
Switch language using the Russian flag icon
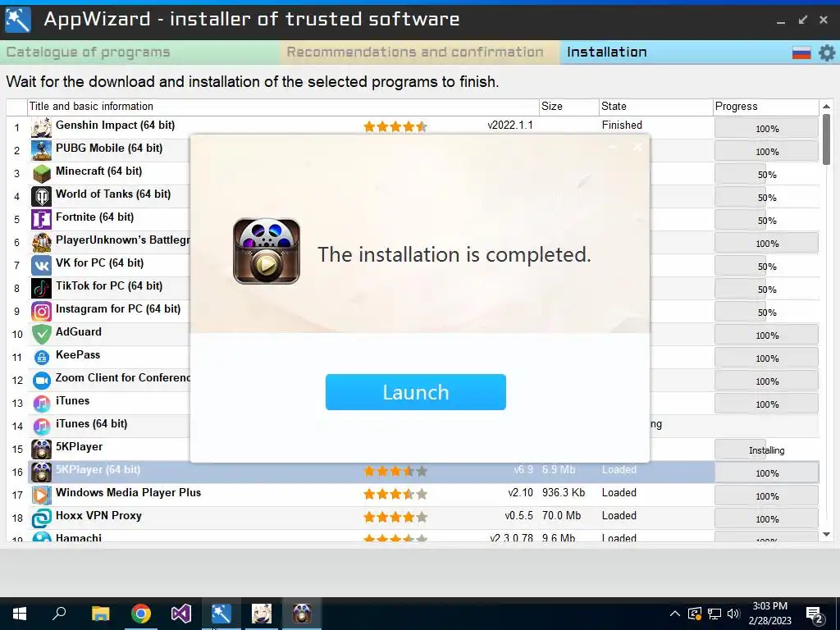point(801,52)
